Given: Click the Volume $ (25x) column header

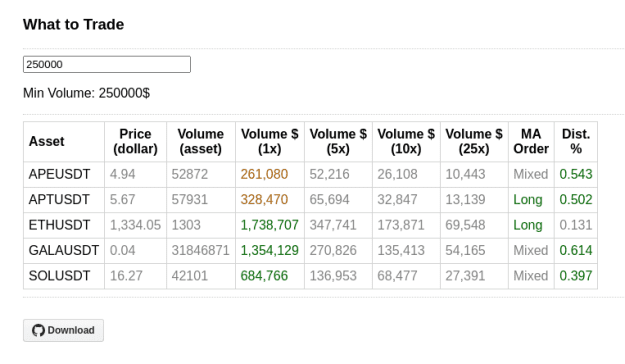Looking at the screenshot, I should [474, 142].
